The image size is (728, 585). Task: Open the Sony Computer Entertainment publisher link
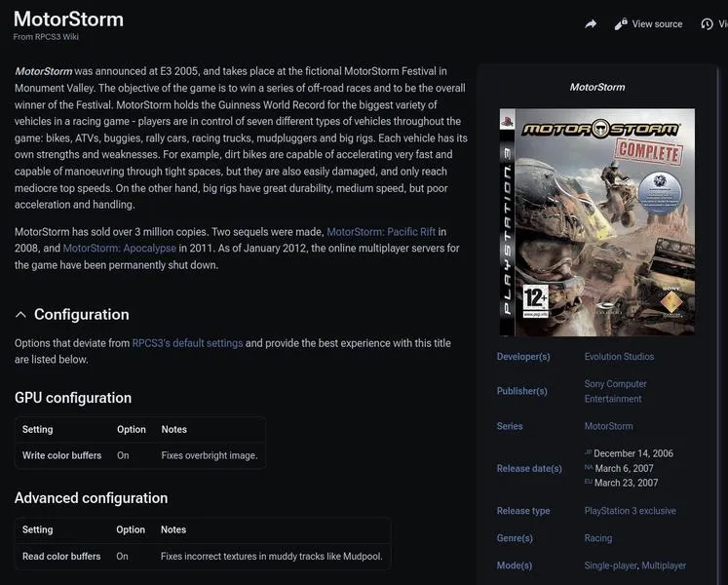coord(615,391)
